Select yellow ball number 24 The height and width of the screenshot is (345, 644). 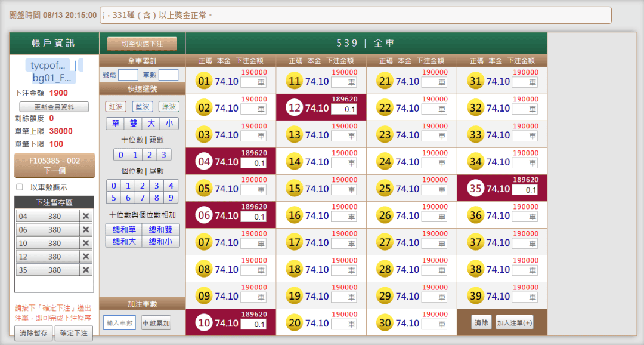tap(385, 162)
